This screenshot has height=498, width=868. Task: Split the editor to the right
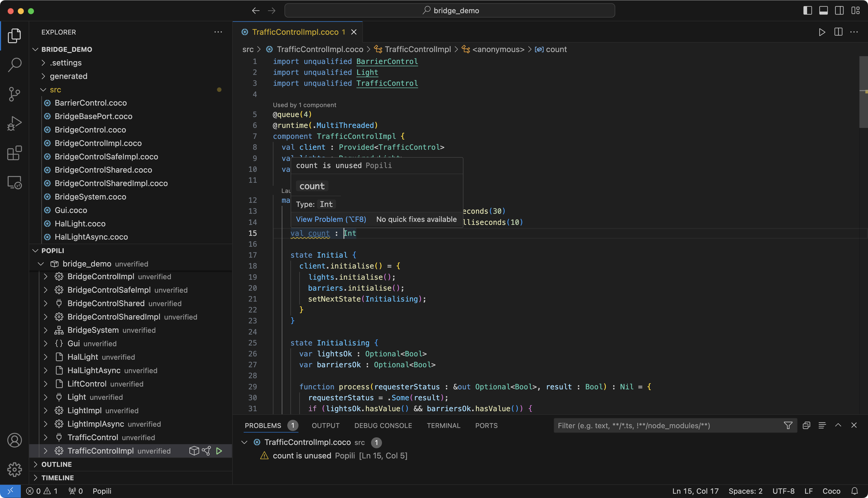[838, 32]
